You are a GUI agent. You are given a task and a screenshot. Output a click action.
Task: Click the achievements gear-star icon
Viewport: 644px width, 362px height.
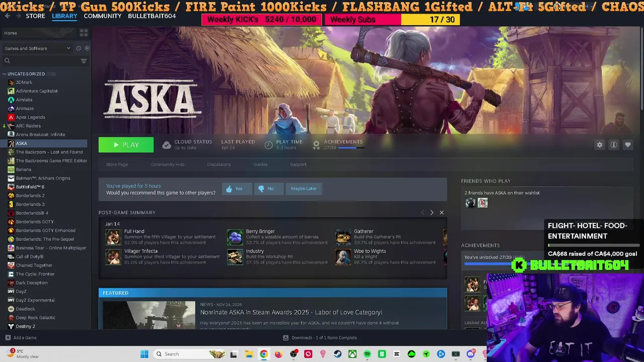point(316,145)
